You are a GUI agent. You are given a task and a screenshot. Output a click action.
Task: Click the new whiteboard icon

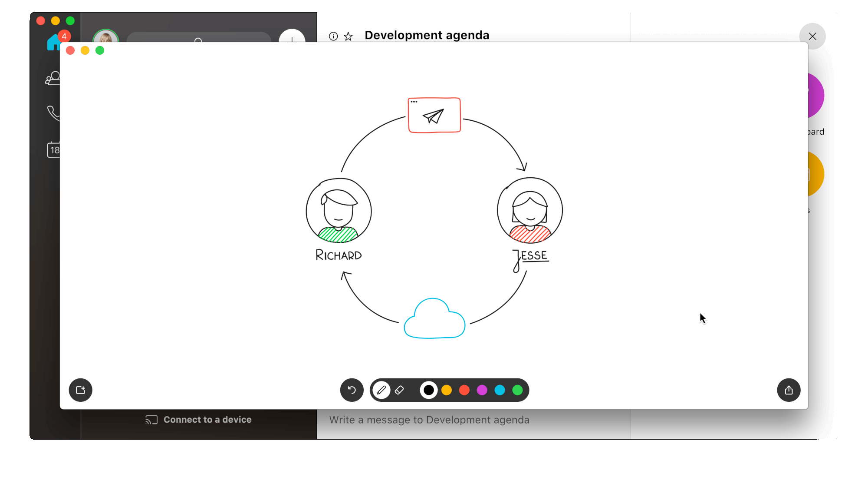coord(81,390)
